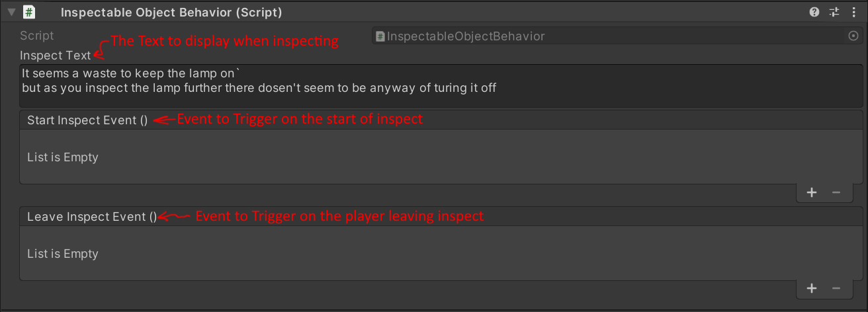Click the Inspect Text label
This screenshot has width=868, height=312.
click(56, 56)
